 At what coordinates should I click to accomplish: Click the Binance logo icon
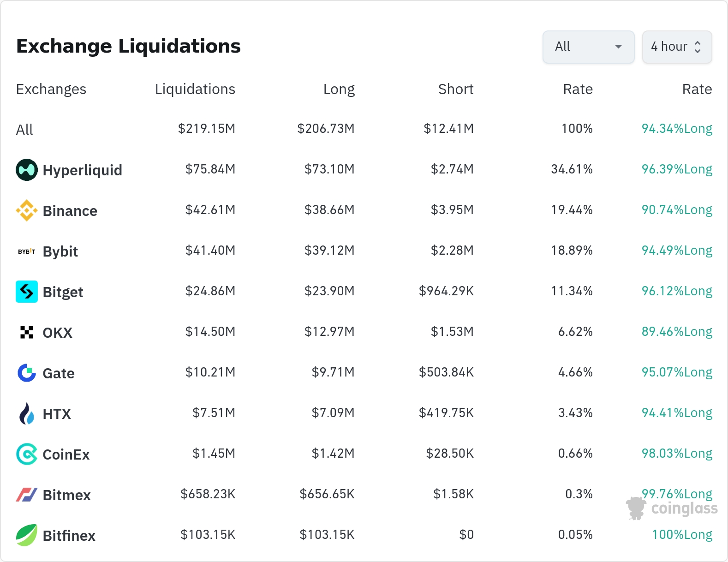point(27,210)
